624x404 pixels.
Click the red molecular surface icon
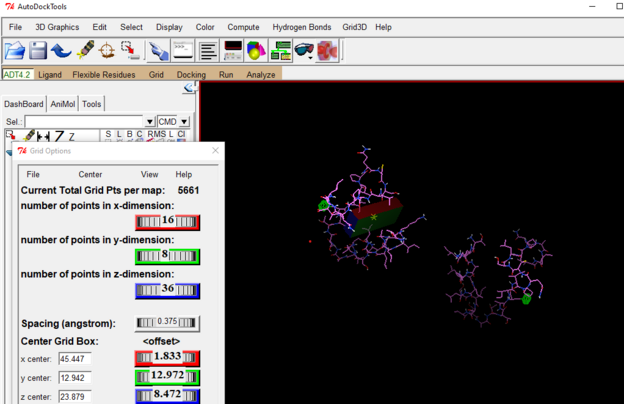pyautogui.click(x=327, y=50)
